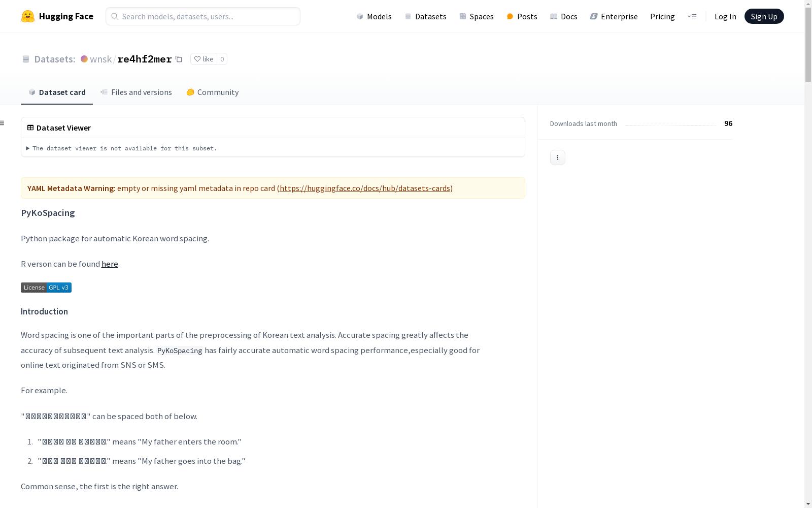
Task: Click the like count showing 0
Action: pos(222,59)
